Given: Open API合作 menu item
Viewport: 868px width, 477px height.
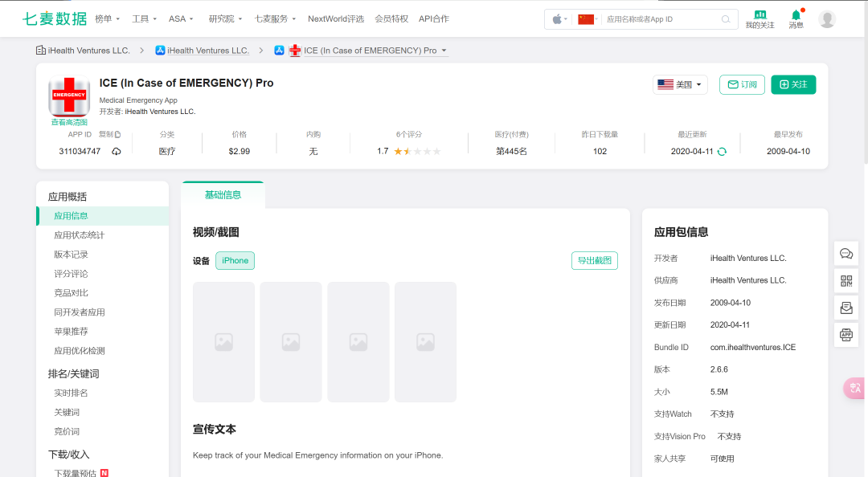Looking at the screenshot, I should coord(434,18).
